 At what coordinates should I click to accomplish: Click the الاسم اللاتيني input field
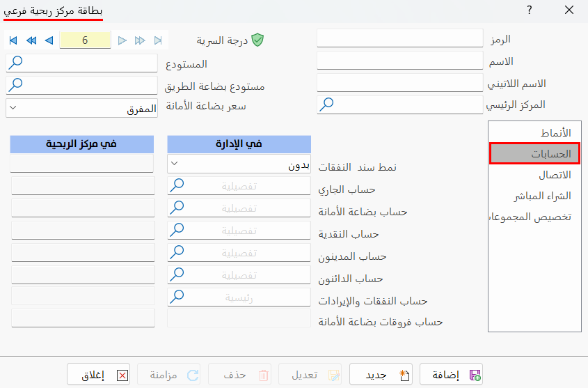399,83
